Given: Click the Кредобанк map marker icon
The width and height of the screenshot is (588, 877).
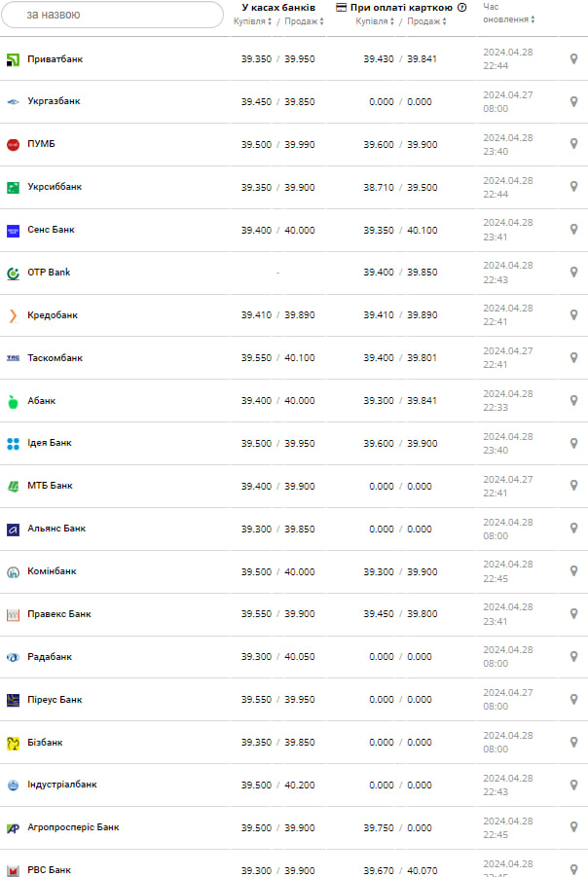Looking at the screenshot, I should 573,315.
